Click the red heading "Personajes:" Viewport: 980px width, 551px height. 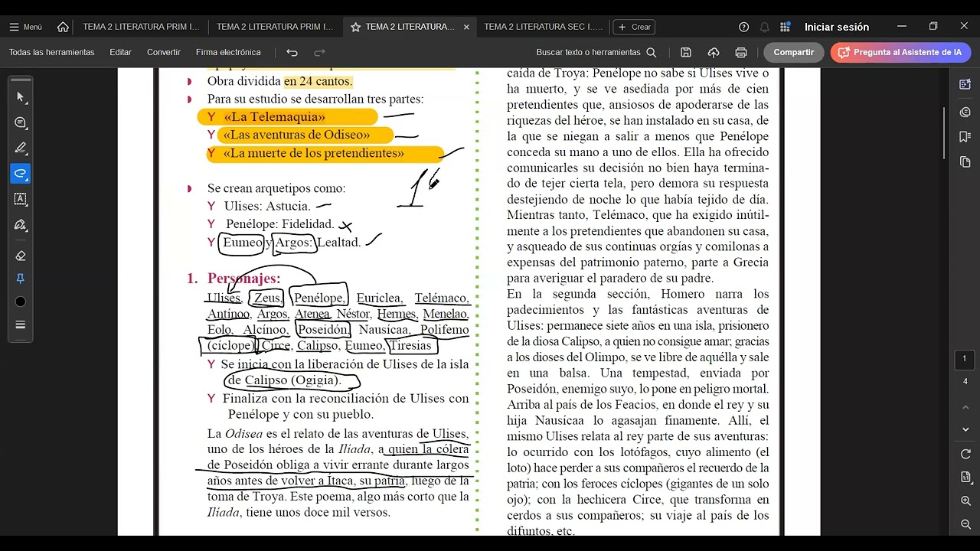point(243,279)
